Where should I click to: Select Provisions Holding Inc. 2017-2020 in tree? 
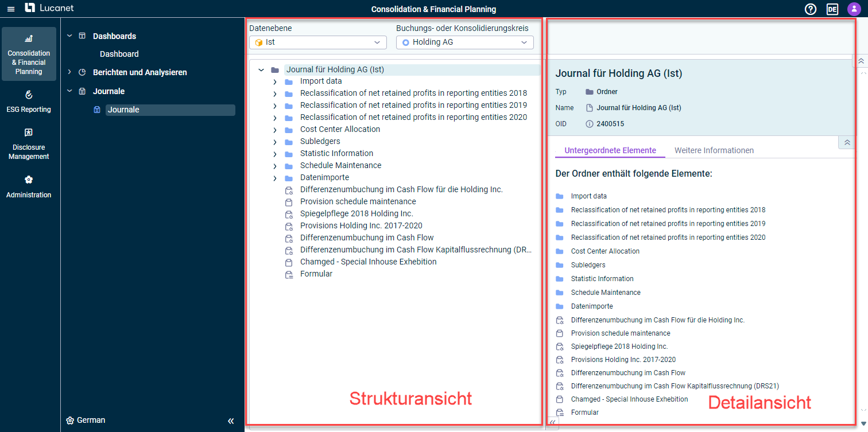(361, 225)
